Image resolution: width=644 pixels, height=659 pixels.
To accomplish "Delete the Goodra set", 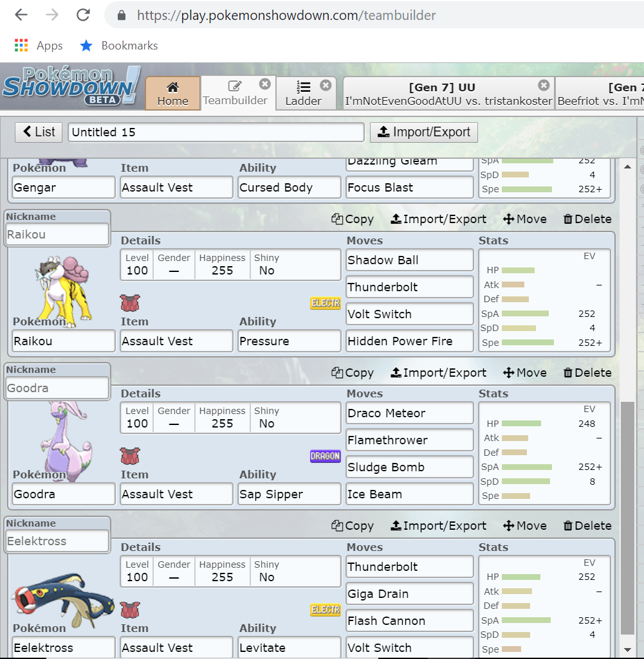I will (587, 373).
